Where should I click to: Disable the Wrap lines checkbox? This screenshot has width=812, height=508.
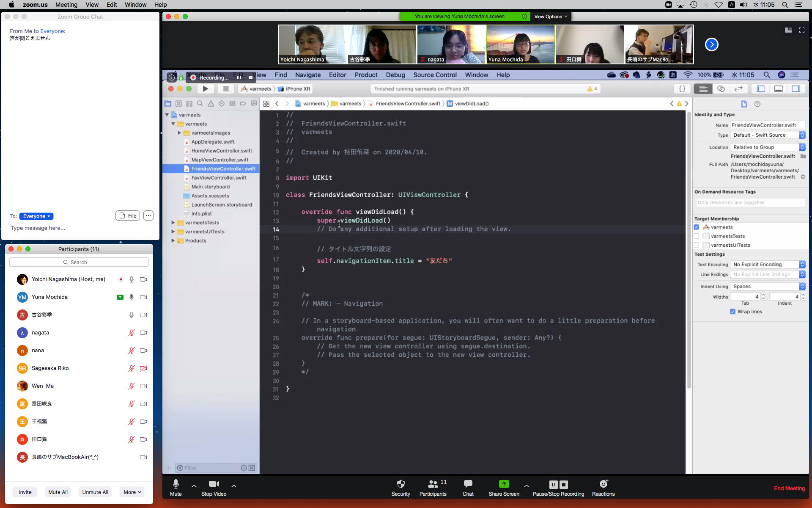point(732,312)
